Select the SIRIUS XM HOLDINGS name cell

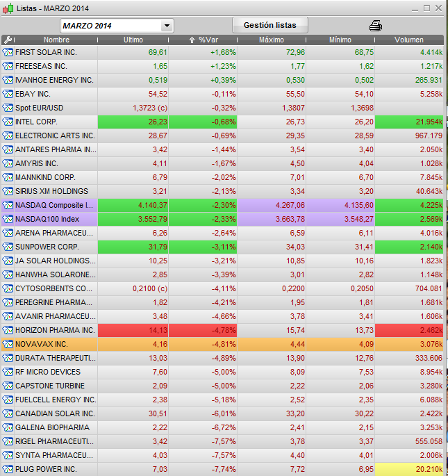tap(56, 191)
